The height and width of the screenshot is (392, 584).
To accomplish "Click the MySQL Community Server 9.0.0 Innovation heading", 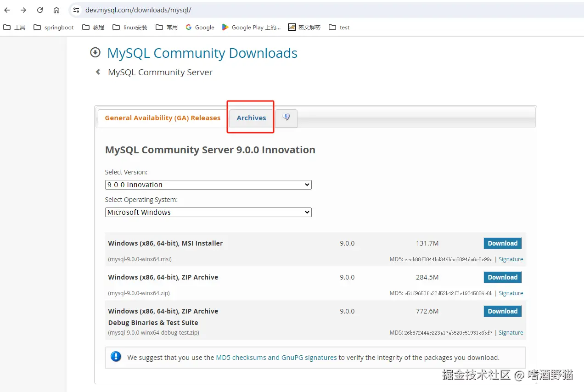I will [210, 150].
